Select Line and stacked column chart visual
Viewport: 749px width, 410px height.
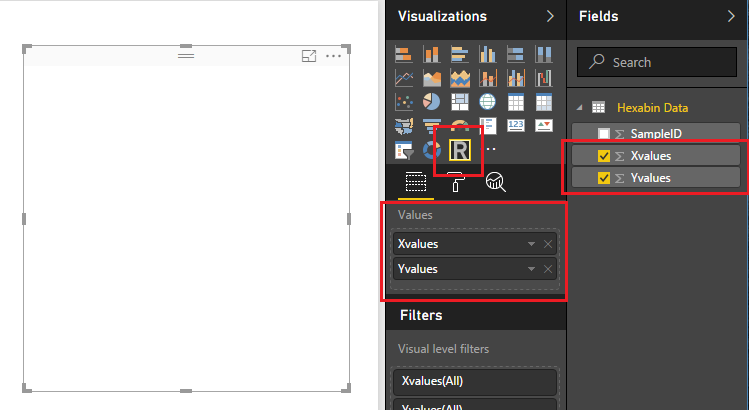tap(487, 78)
